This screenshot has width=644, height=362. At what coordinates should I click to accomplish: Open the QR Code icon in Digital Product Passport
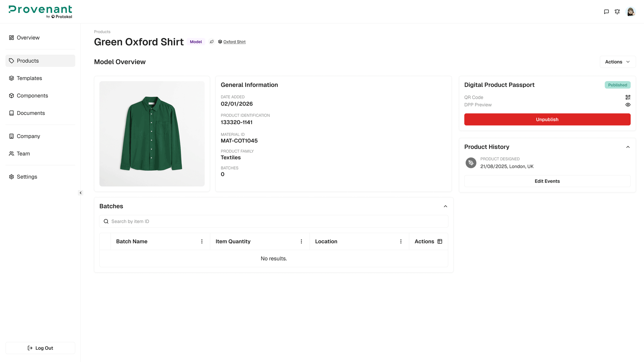point(628,97)
